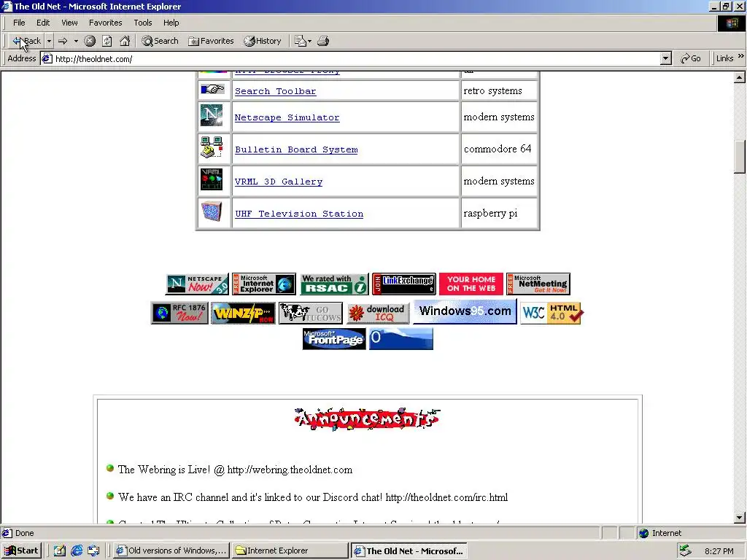This screenshot has width=747, height=560.
Task: Click the WinZip badge
Action: (x=244, y=313)
